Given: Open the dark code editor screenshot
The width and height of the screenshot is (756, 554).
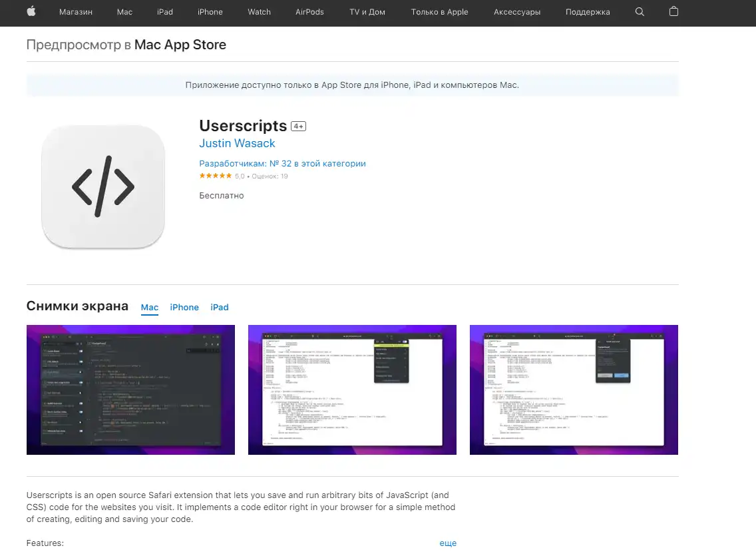Looking at the screenshot, I should pyautogui.click(x=130, y=390).
